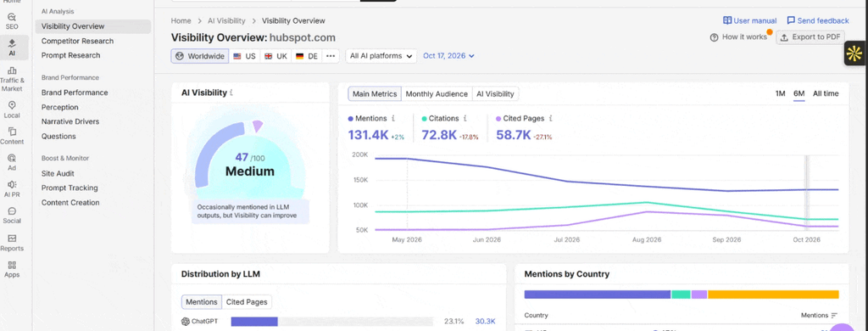Click the Mentions info icon
The image size is (868, 331).
(x=393, y=118)
